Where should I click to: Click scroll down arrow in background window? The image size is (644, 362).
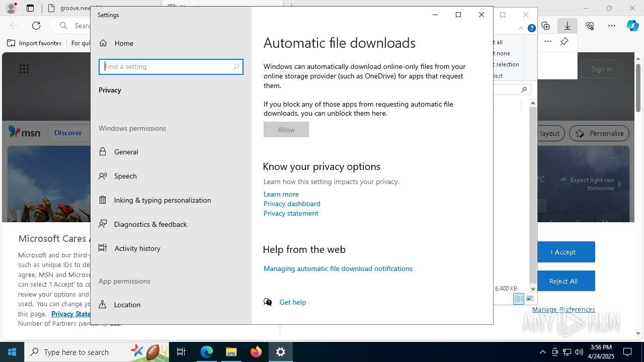[x=533, y=289]
